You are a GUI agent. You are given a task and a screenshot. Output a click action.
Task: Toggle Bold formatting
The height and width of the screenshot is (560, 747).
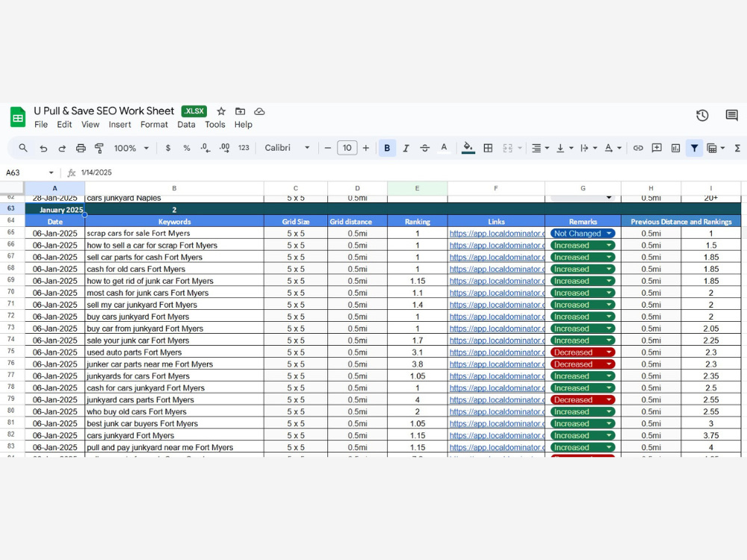point(387,148)
